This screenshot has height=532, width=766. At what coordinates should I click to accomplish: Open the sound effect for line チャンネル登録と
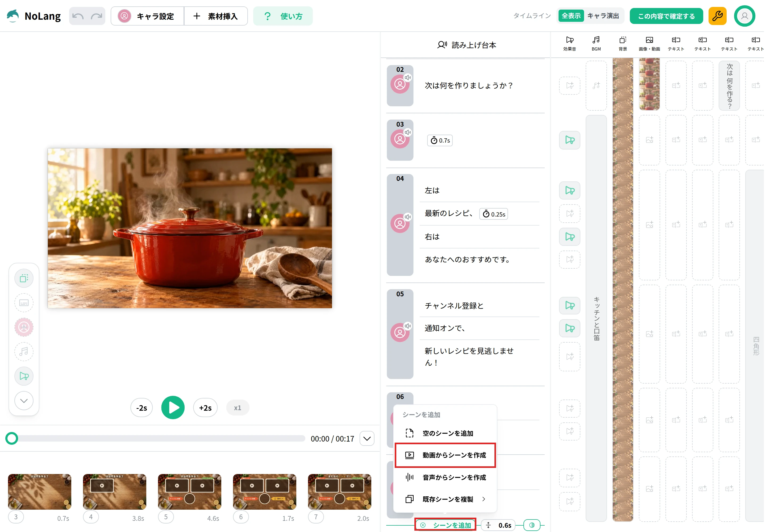569,306
